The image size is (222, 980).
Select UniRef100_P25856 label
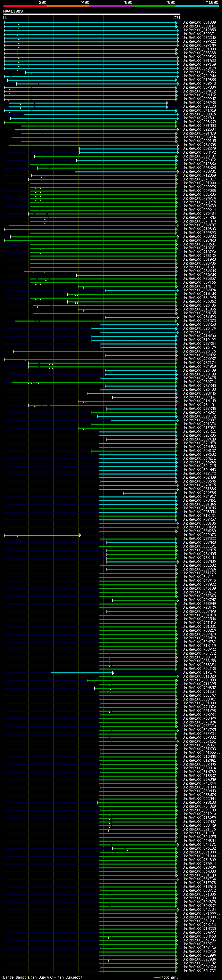(199, 72)
